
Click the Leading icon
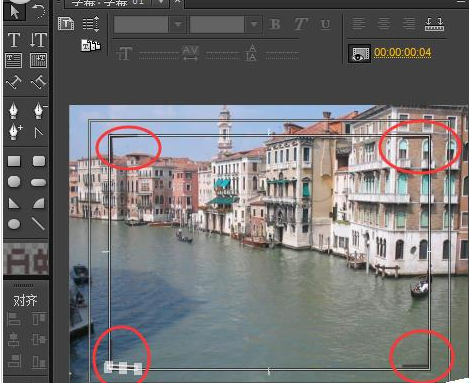pos(251,53)
